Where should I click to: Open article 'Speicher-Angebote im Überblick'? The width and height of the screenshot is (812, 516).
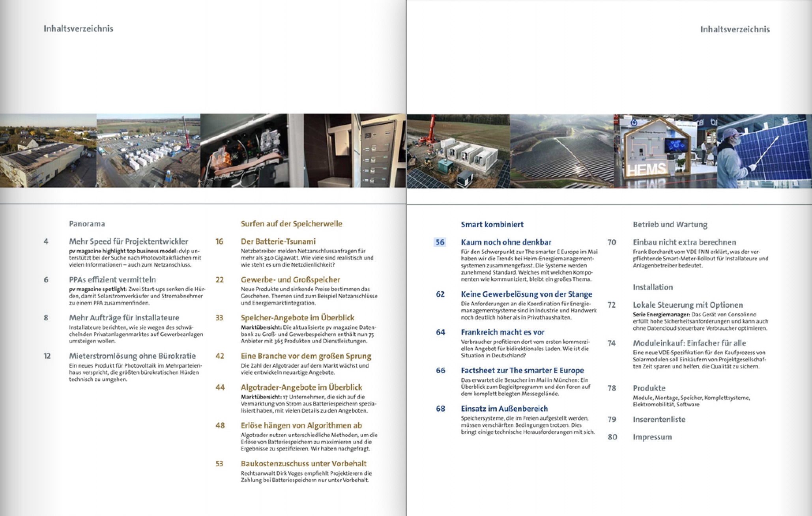pyautogui.click(x=297, y=318)
